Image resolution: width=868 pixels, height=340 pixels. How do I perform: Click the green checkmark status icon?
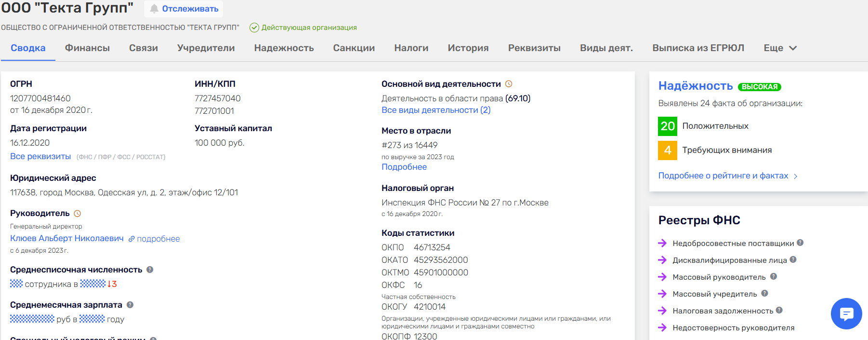(x=254, y=27)
